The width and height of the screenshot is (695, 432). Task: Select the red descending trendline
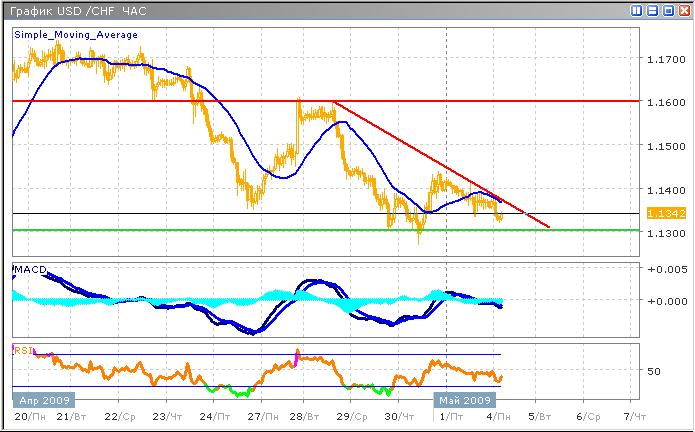click(x=440, y=165)
